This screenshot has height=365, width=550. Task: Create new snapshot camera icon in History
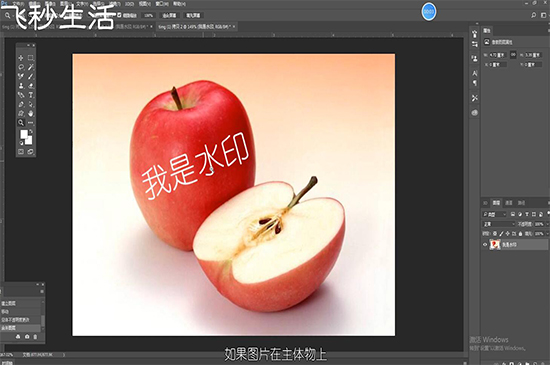pos(27,337)
